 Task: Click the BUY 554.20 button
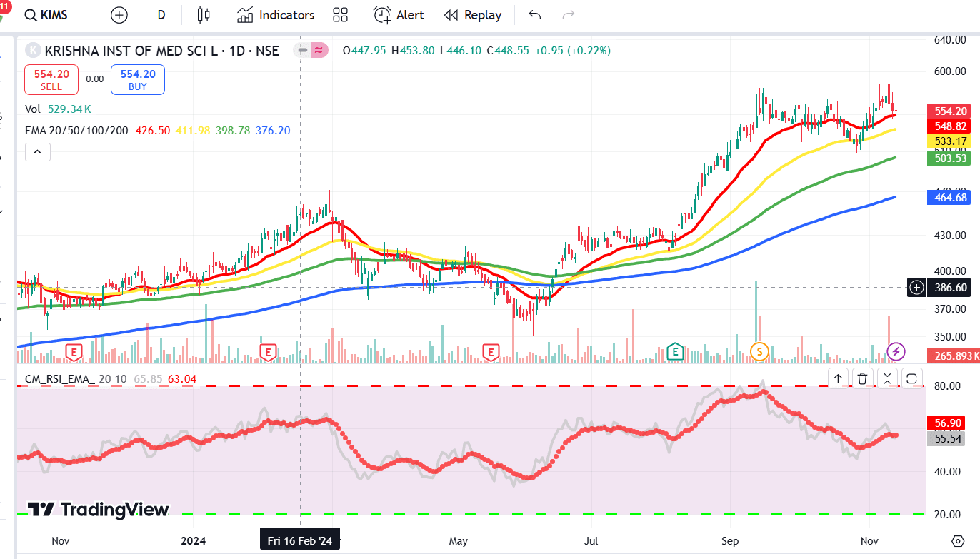(x=138, y=79)
